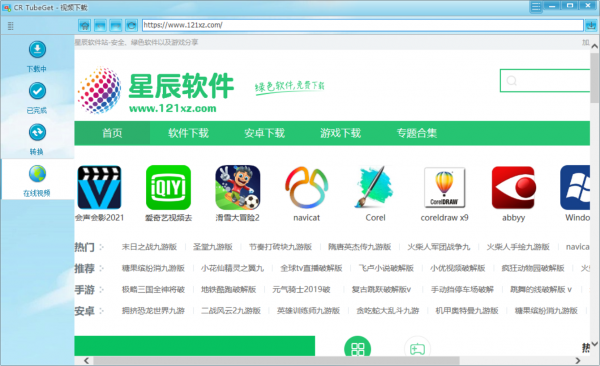Open the 小优视频破解版 link
Viewport: 600px width, 366px height.
458,268
